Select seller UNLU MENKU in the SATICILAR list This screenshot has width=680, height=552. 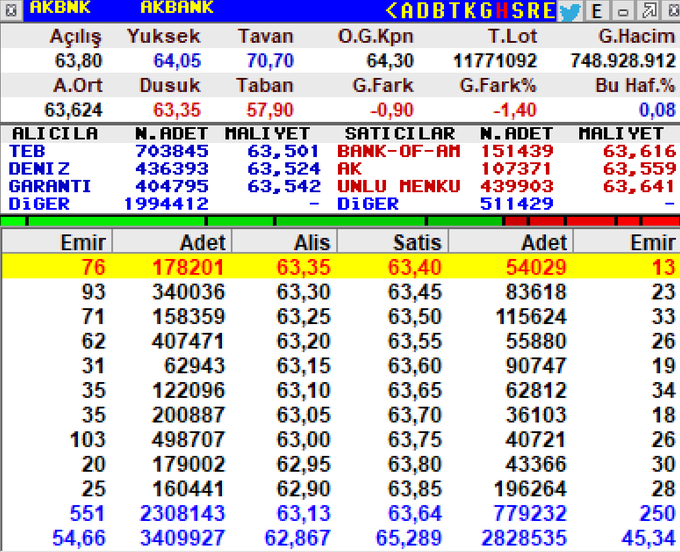pos(399,186)
